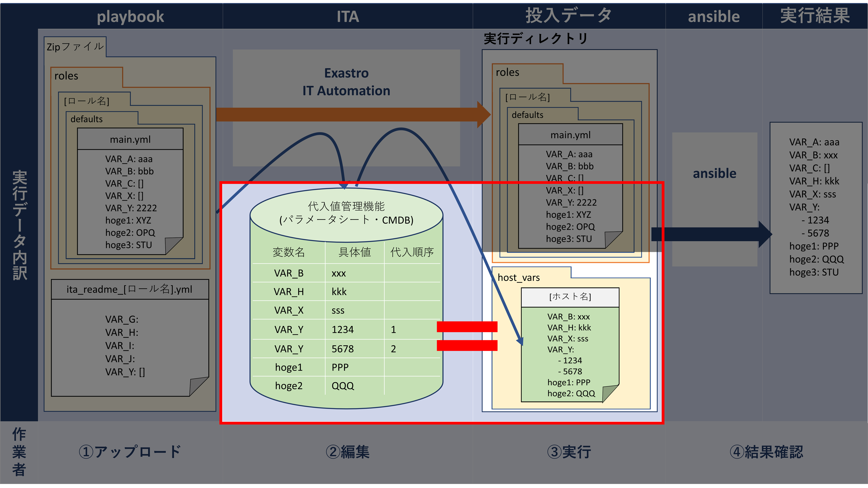The height and width of the screenshot is (488, 868).
Task: Select the 具体値 table column header
Action: [354, 252]
